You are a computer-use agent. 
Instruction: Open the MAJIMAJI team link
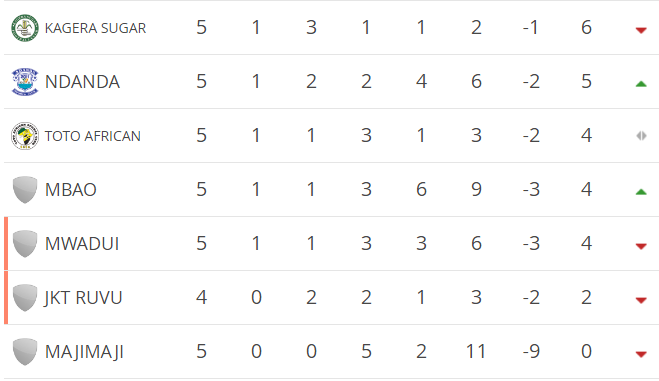[x=84, y=352]
